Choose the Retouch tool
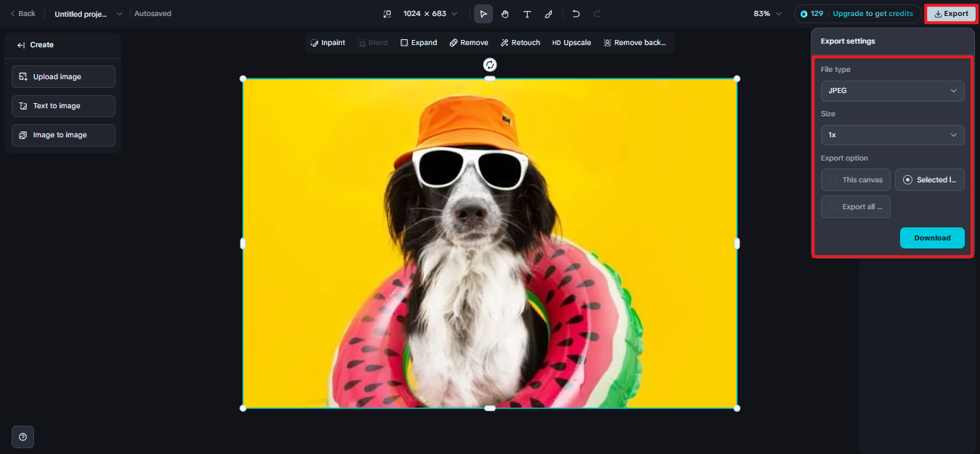Screen dimensions: 980x454 pos(520,43)
